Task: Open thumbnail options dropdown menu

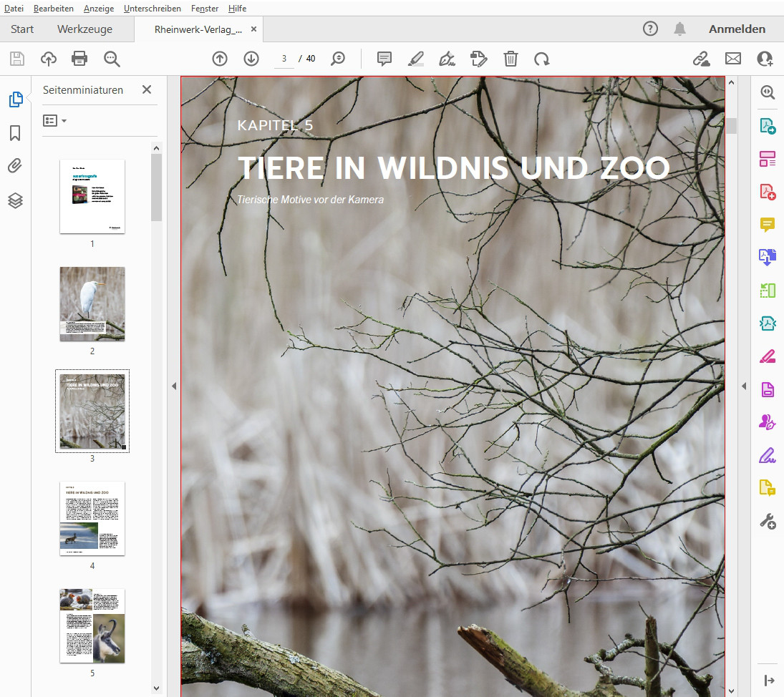Action: [54, 120]
